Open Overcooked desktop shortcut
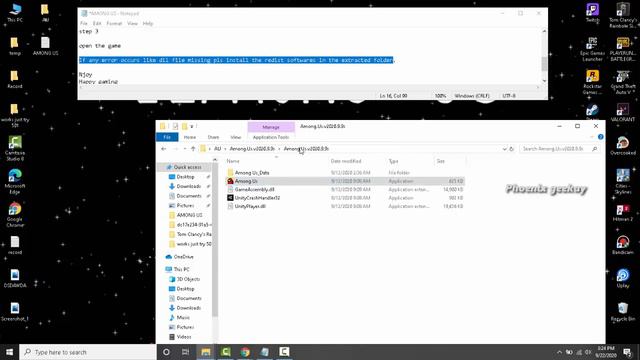The height and width of the screenshot is (360, 640). click(623, 146)
